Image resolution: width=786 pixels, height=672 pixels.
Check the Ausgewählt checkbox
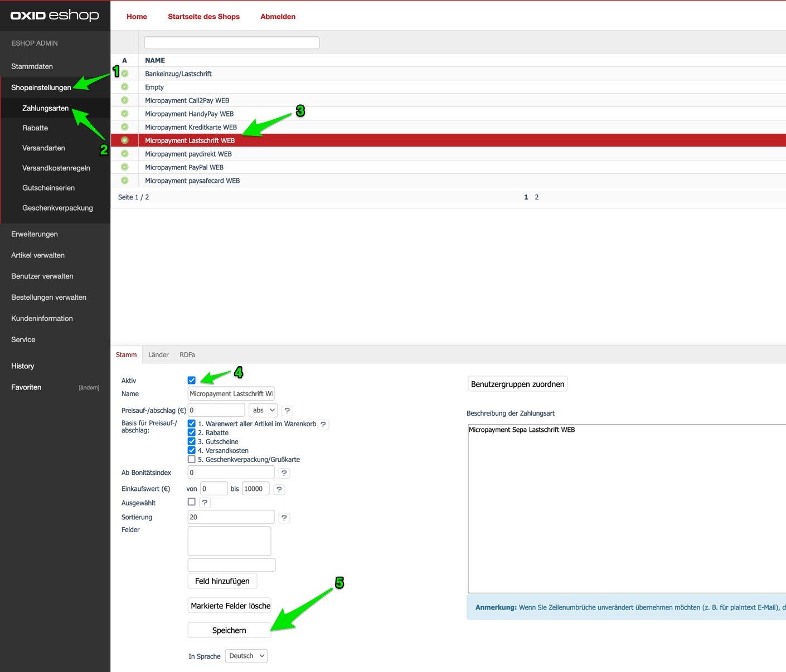click(192, 502)
